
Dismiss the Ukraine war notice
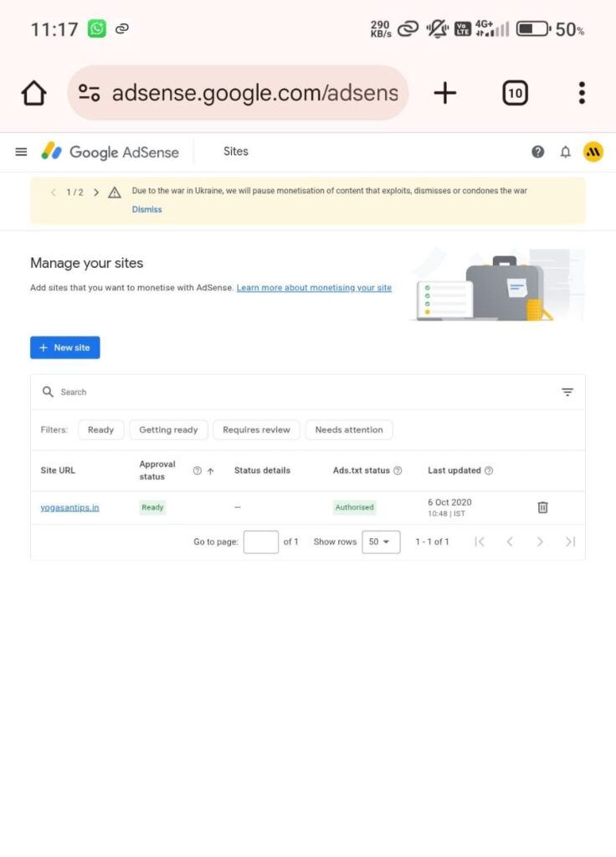click(x=147, y=209)
